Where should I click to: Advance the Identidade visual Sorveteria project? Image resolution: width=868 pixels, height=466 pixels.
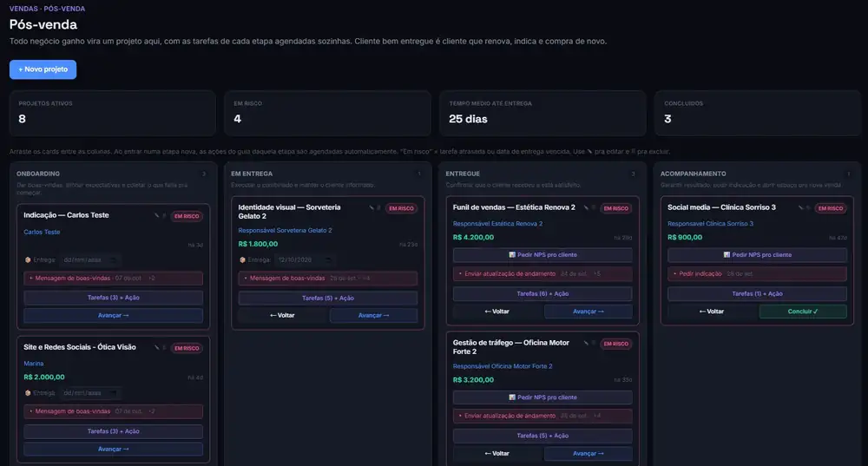[x=373, y=316]
